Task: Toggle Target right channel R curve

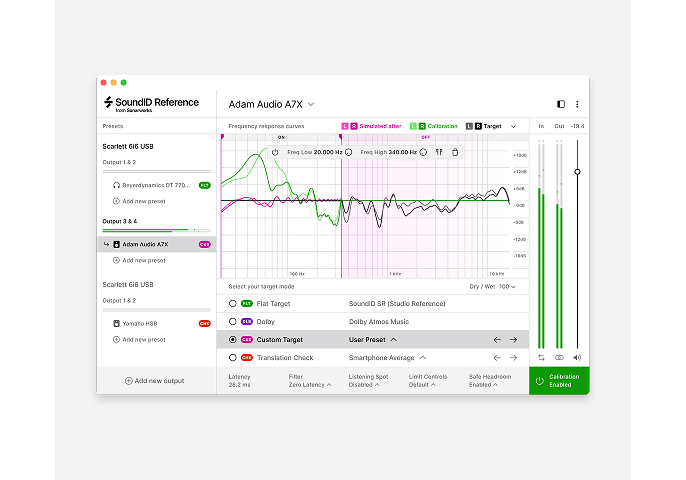Action: [x=479, y=126]
